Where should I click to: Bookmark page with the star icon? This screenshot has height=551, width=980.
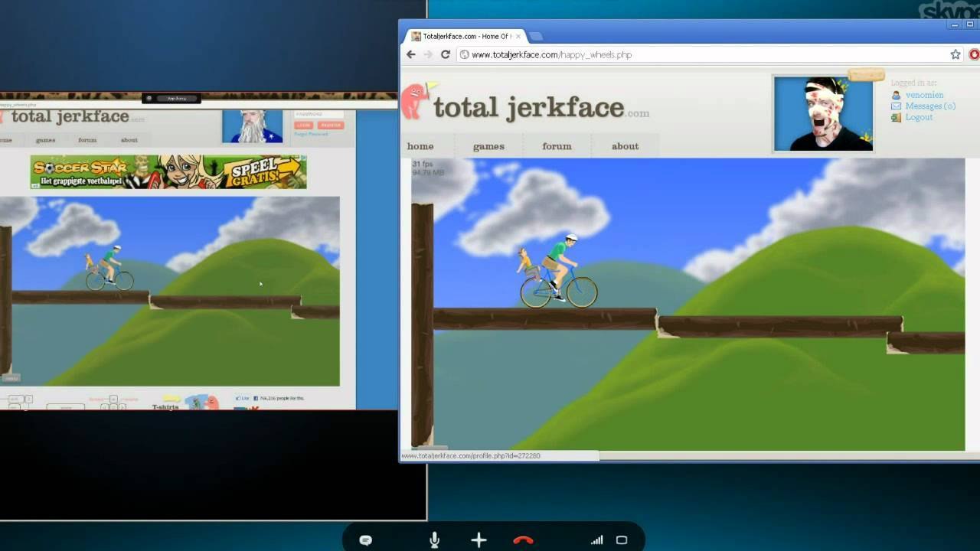pos(955,54)
